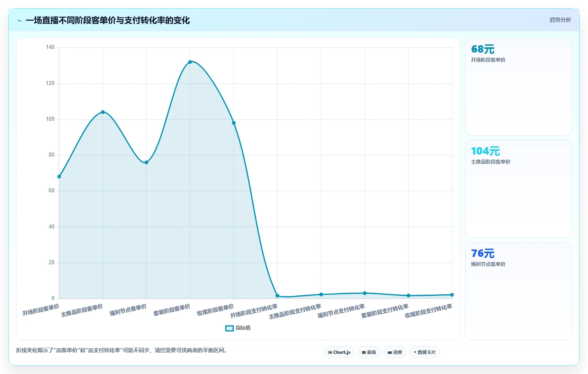Viewport: 588px width, 374px height.
Task: Click the Chart.js tag button
Action: pos(339,352)
